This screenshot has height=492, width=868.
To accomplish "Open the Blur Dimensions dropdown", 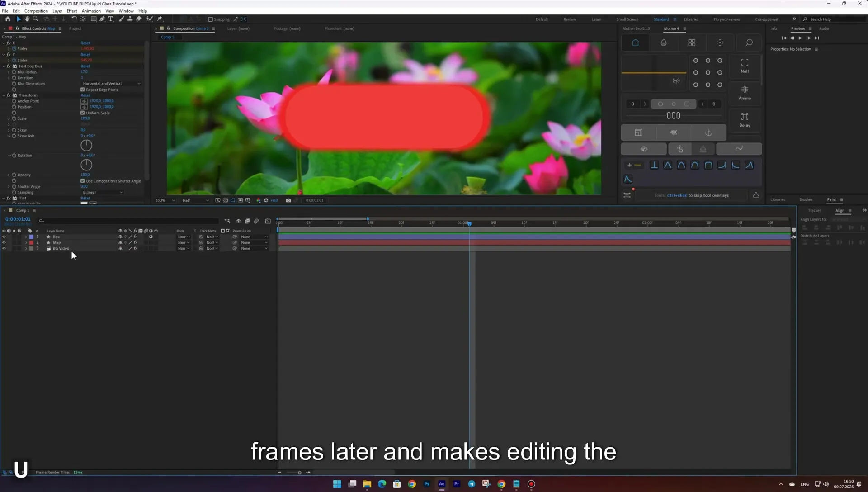I will [x=111, y=84].
